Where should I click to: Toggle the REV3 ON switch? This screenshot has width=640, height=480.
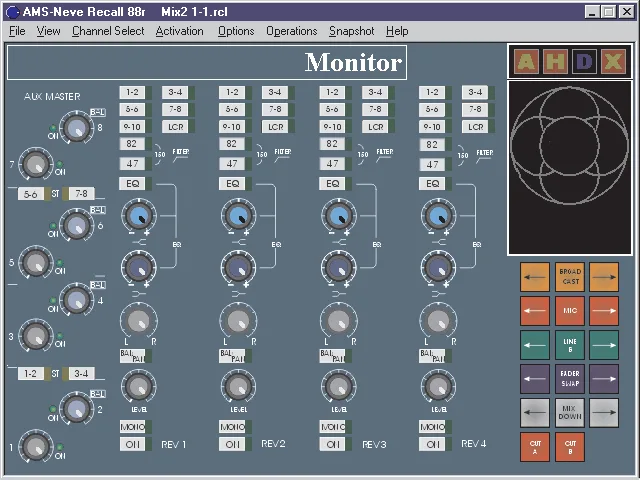tap(335, 444)
